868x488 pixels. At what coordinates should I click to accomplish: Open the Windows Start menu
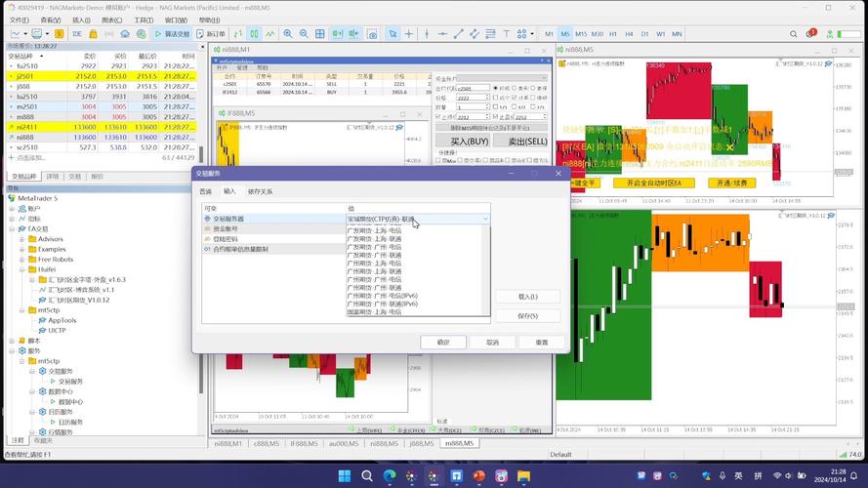[345, 476]
